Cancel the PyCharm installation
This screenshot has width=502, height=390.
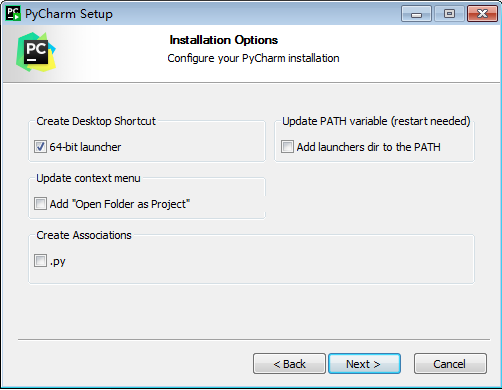(450, 364)
